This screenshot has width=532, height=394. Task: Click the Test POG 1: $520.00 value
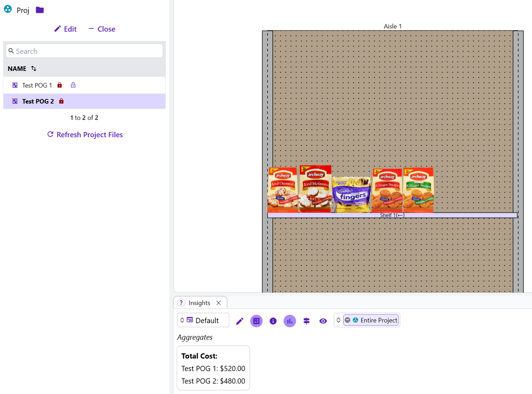[213, 369]
